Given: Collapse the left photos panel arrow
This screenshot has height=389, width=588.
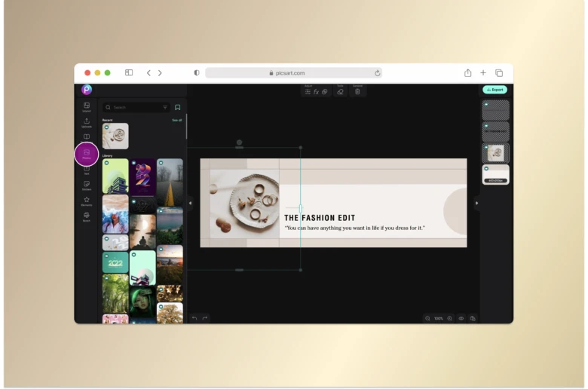Looking at the screenshot, I should click(190, 204).
